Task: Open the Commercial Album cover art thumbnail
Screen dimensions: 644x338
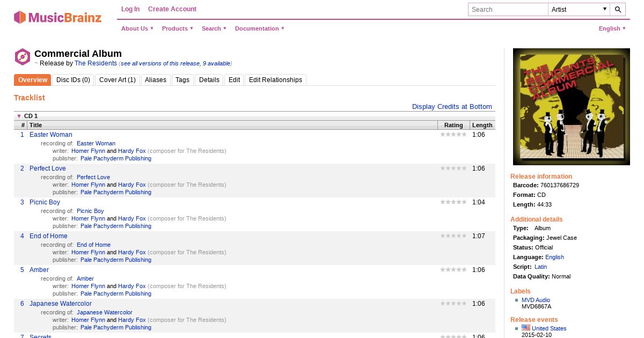Action: click(x=572, y=107)
